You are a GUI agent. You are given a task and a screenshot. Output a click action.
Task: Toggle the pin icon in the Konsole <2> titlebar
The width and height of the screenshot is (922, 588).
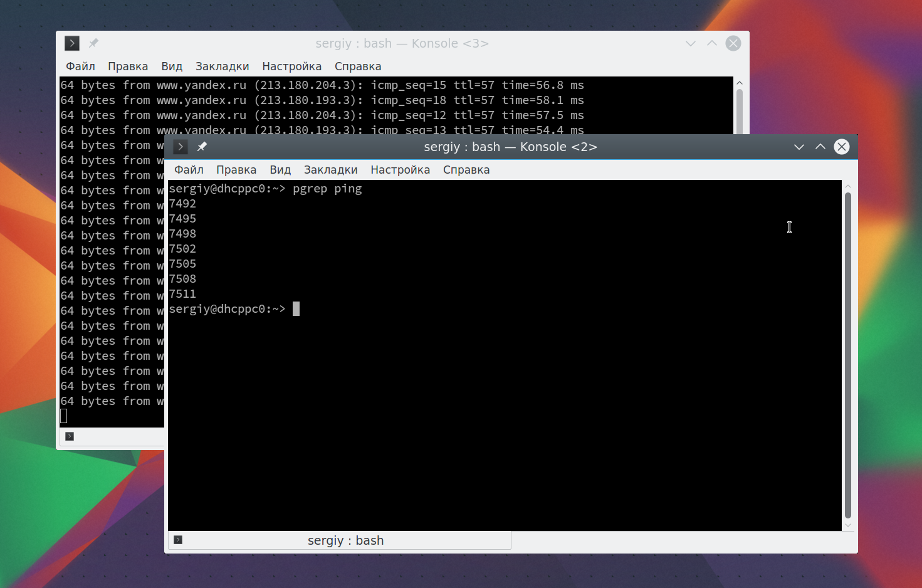(202, 146)
